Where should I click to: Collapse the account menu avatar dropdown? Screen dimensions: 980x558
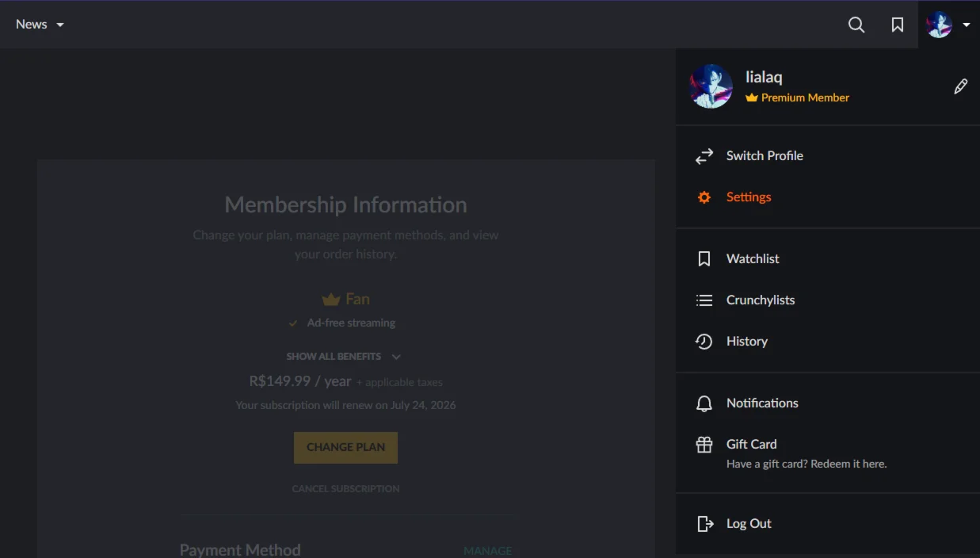coord(948,25)
